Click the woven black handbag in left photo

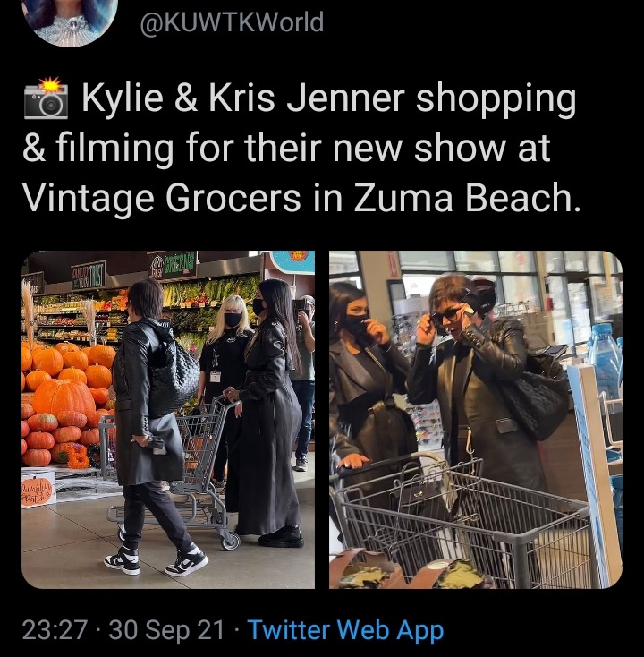click(x=174, y=377)
